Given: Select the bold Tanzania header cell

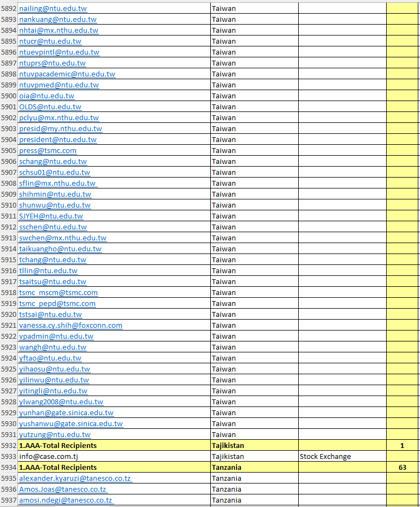Looking at the screenshot, I should click(x=255, y=468).
